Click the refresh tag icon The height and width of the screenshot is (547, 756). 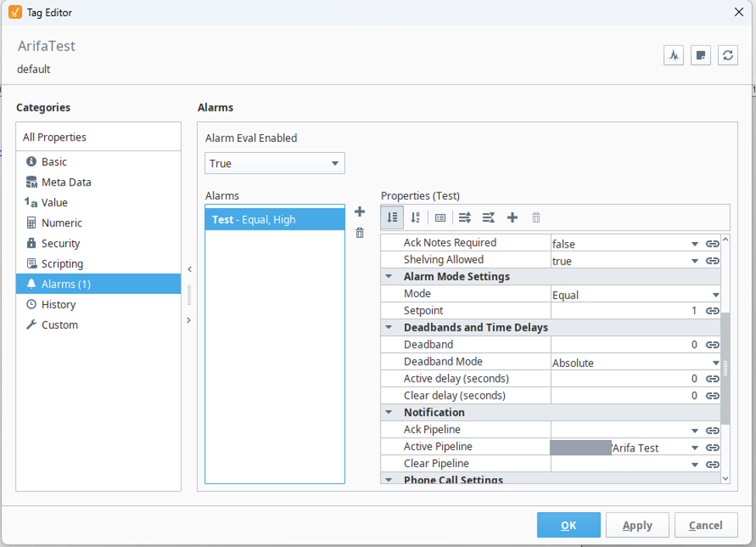[727, 55]
